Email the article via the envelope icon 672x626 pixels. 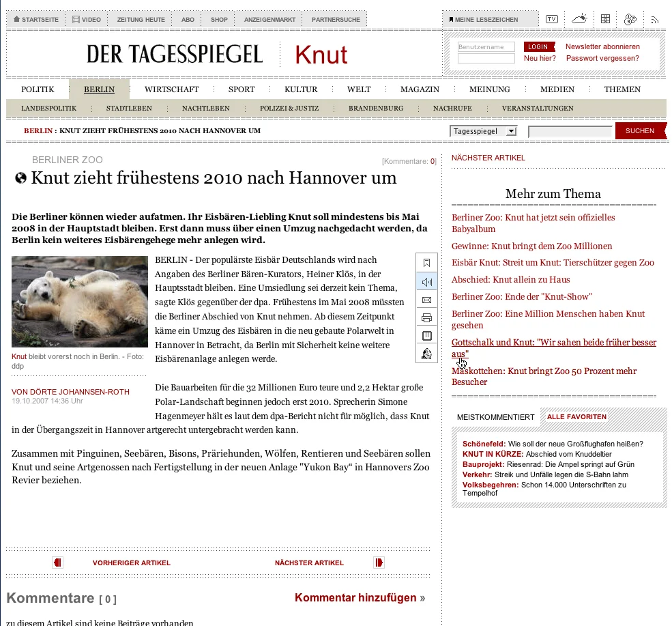426,300
